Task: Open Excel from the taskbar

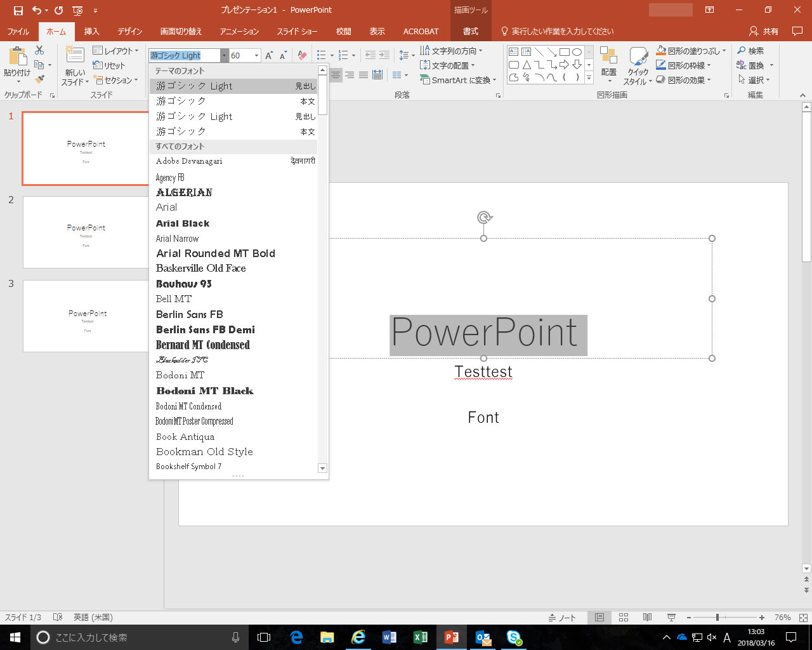Action: [421, 637]
